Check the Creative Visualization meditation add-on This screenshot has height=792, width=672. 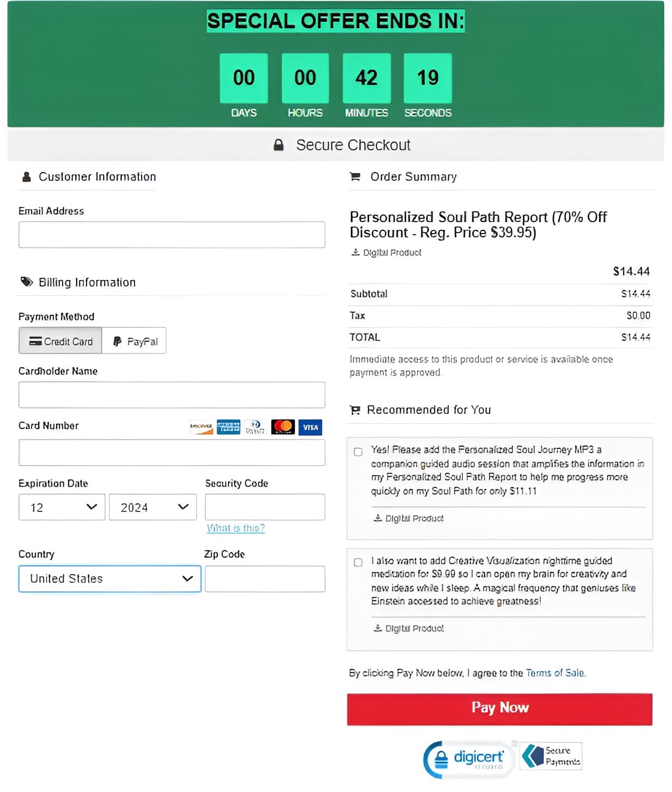358,563
